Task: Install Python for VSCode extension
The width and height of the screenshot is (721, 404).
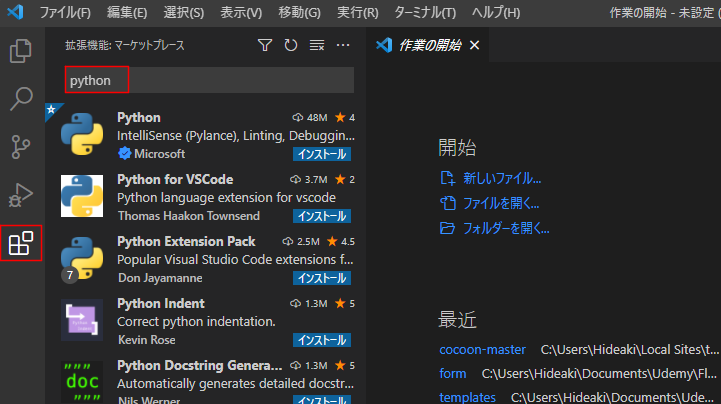Action: 322,216
